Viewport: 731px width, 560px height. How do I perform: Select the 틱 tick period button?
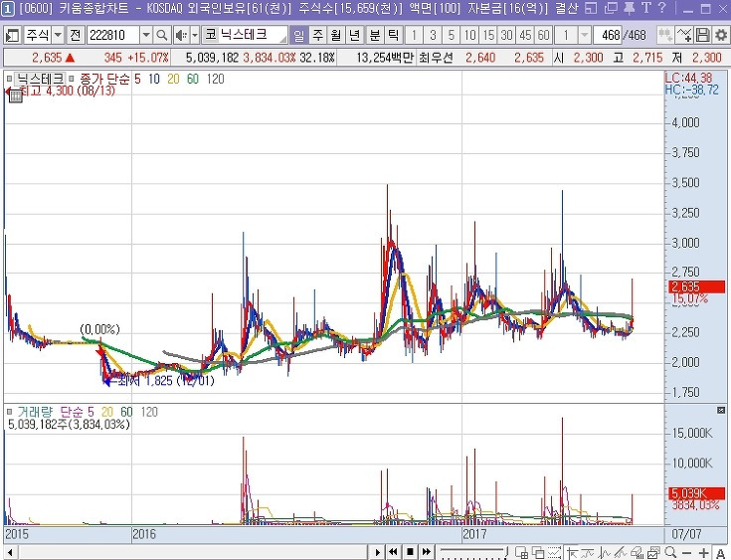coord(394,35)
